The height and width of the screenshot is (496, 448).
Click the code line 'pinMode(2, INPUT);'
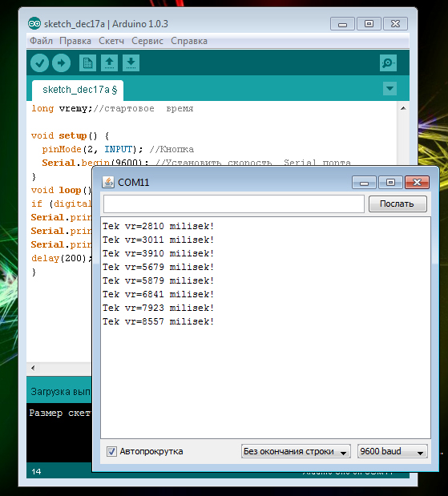(x=92, y=149)
